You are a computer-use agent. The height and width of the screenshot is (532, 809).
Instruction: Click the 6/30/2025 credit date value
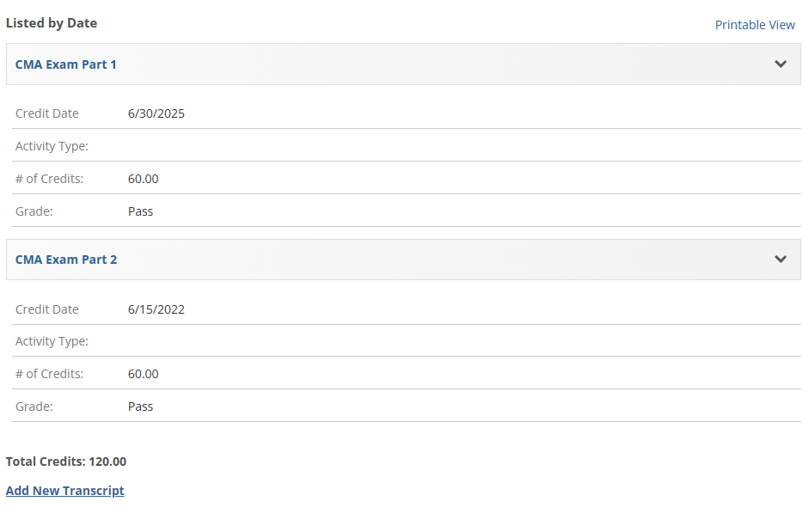click(x=156, y=113)
